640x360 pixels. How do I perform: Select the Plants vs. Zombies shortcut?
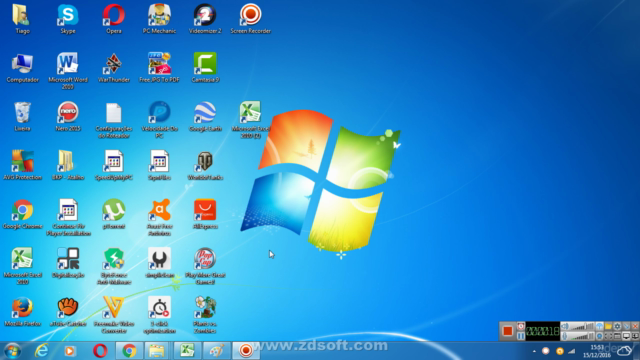(205, 315)
